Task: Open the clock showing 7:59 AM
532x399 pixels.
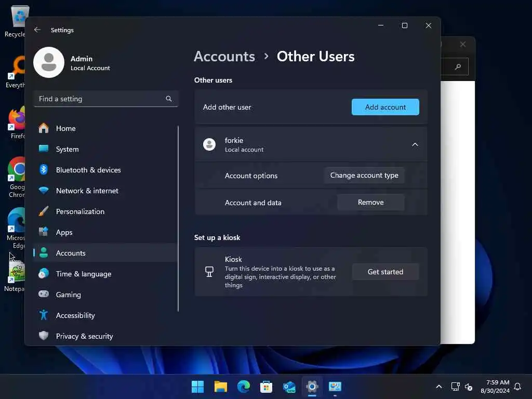Action: (x=495, y=387)
